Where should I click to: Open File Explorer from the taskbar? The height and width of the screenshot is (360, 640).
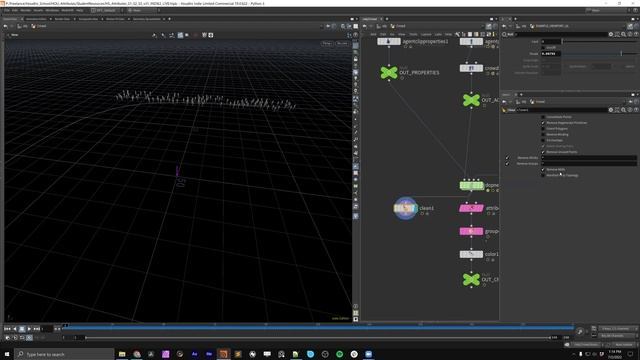click(122, 354)
